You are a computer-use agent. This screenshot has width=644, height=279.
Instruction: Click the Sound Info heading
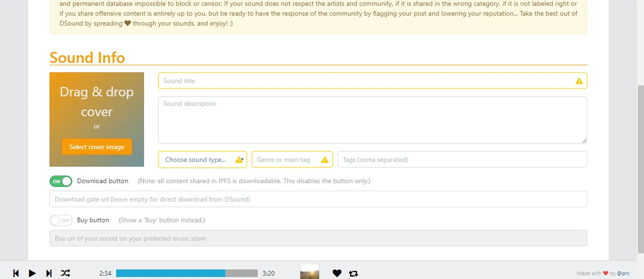(x=87, y=57)
